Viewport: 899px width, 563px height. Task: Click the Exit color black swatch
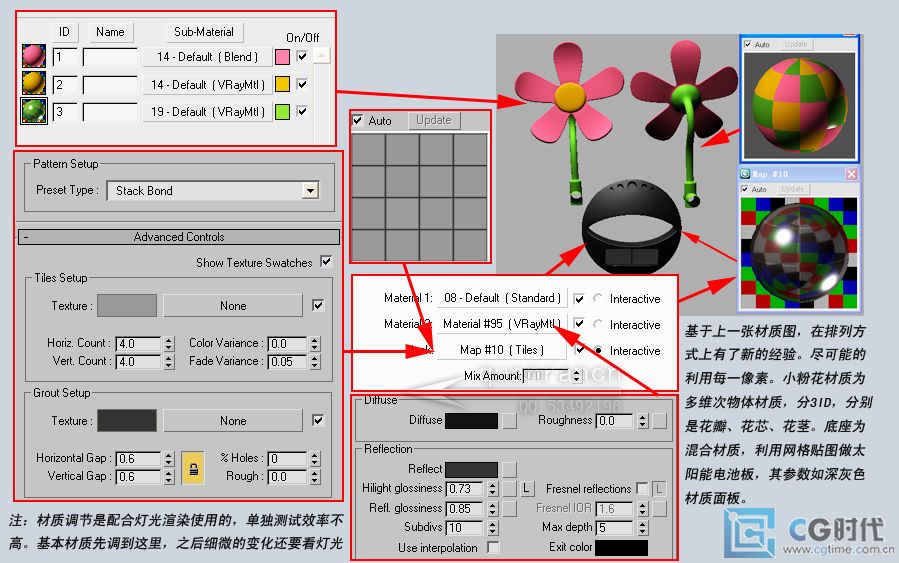(x=622, y=548)
